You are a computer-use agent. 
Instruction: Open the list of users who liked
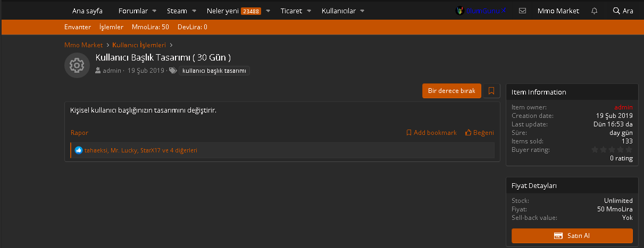tap(141, 150)
